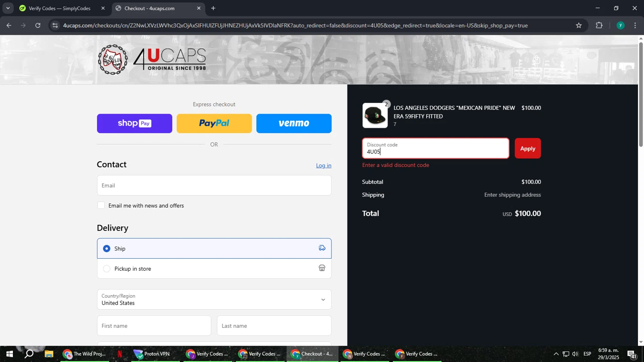The height and width of the screenshot is (362, 644).
Task: Focus the Last name field
Action: (274, 326)
